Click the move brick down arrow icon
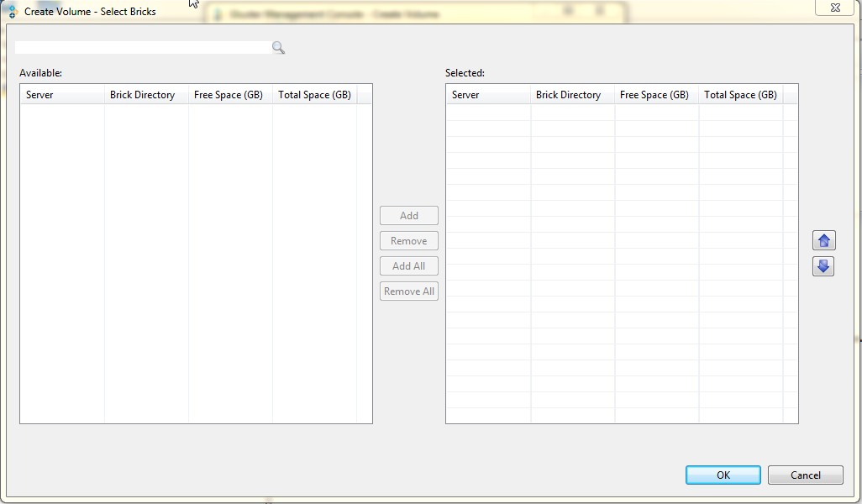 click(823, 266)
